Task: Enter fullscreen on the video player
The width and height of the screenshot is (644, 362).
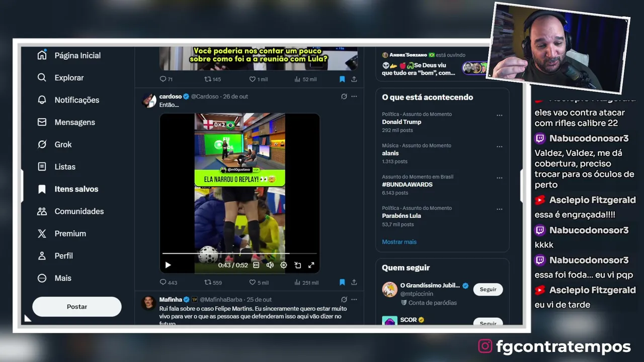Action: pos(311,265)
